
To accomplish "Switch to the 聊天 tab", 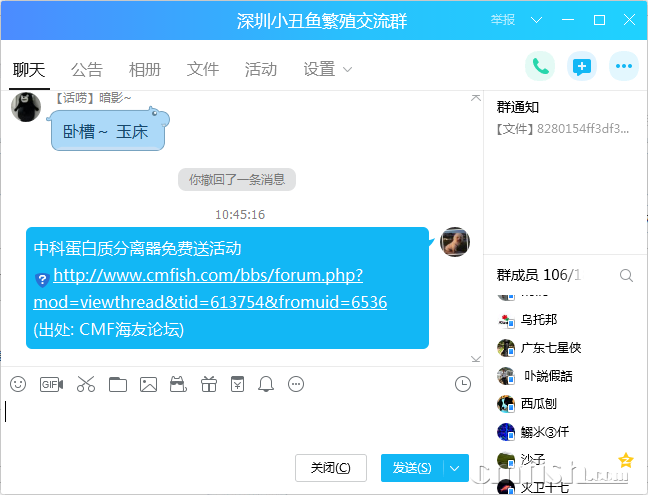I will 29,69.
